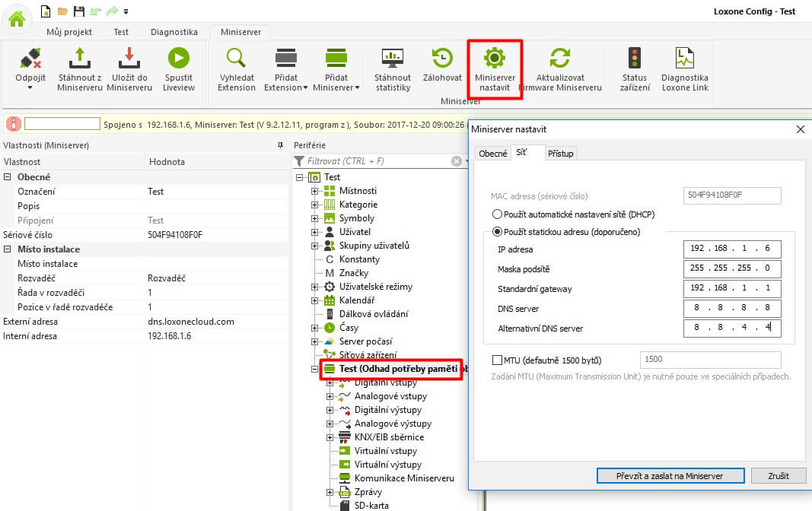Click the connection progress bar
The height and width of the screenshot is (511, 812).
click(x=62, y=124)
